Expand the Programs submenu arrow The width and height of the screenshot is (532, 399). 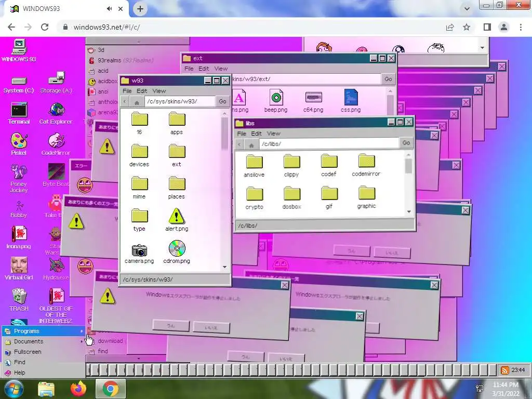pyautogui.click(x=82, y=331)
